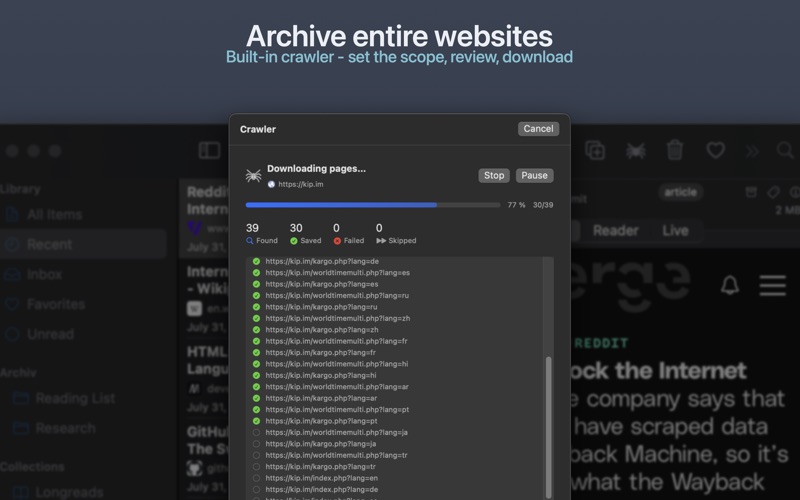Open the hamburger menu on the webpage

[772, 285]
